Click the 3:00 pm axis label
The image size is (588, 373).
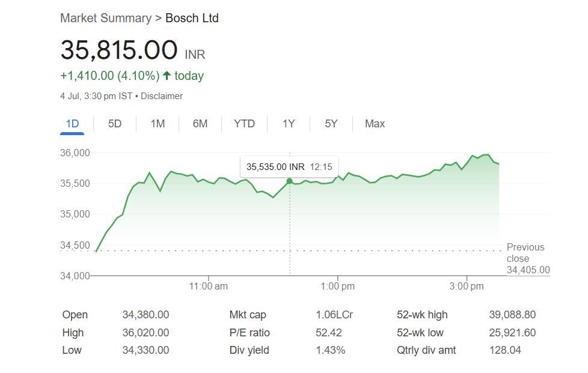[x=467, y=287]
